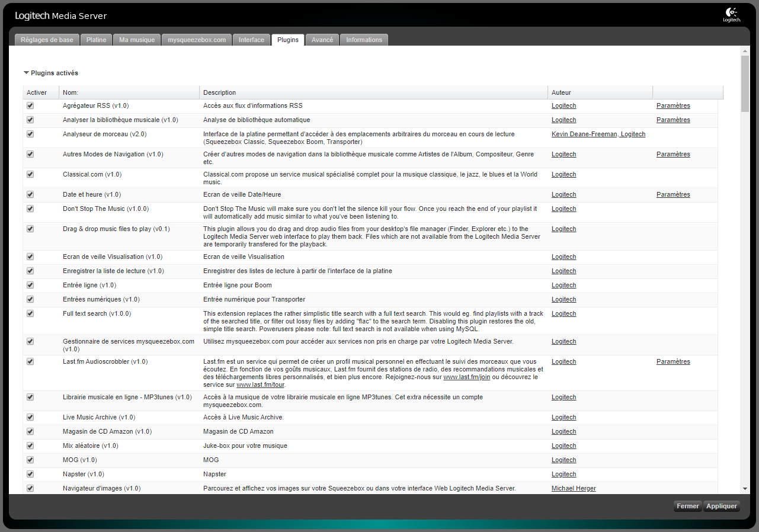Click the Juke-box pour votre musique description
Viewport: 759px width, 532px height.
click(245, 446)
